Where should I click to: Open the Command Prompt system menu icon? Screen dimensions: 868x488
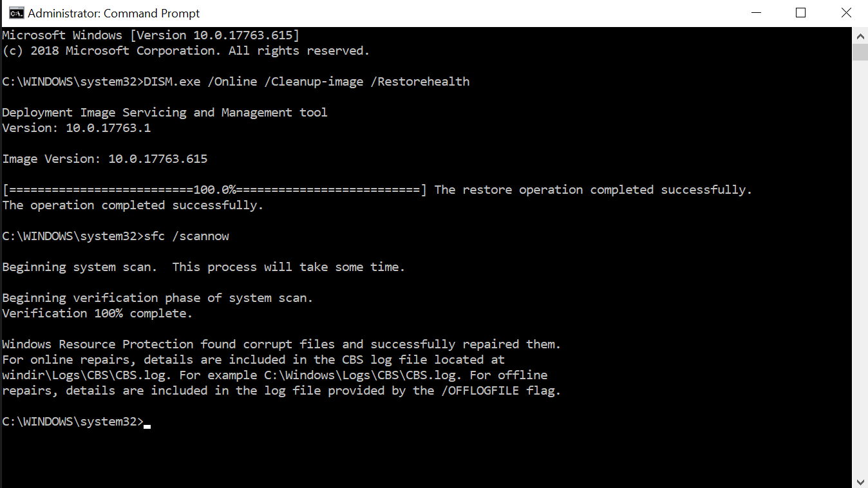click(x=15, y=13)
